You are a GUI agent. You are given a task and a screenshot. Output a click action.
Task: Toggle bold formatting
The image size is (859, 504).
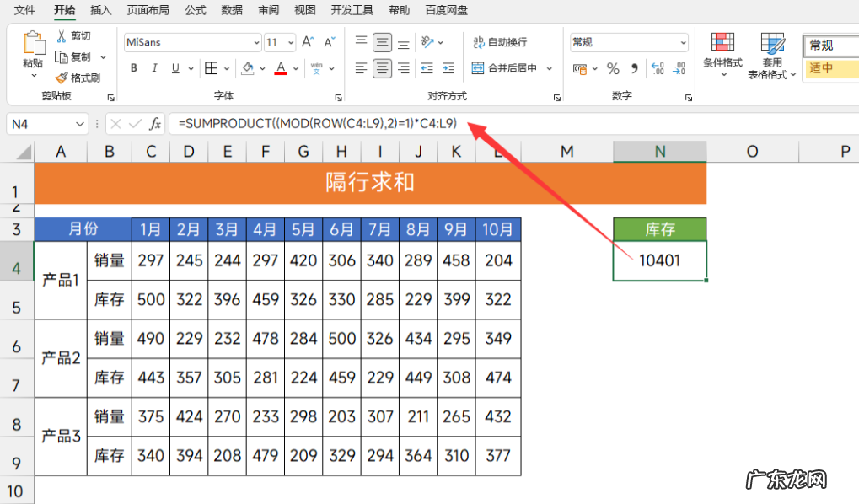point(134,68)
